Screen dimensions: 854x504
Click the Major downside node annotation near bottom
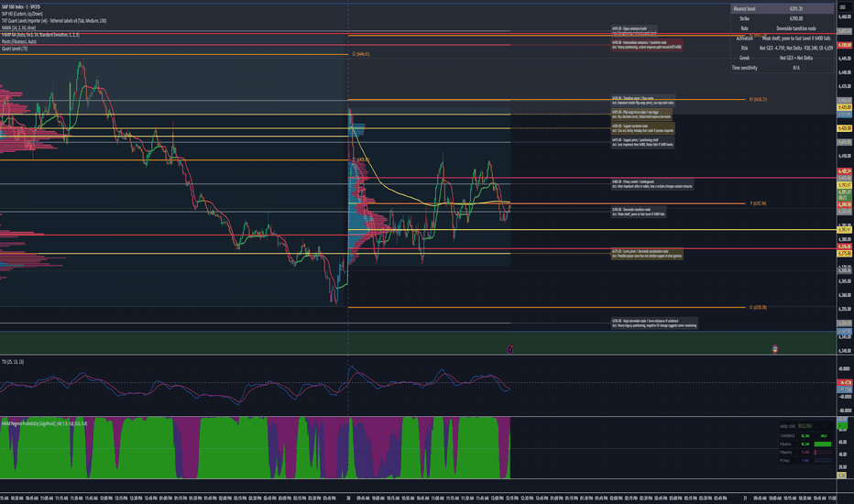(654, 323)
